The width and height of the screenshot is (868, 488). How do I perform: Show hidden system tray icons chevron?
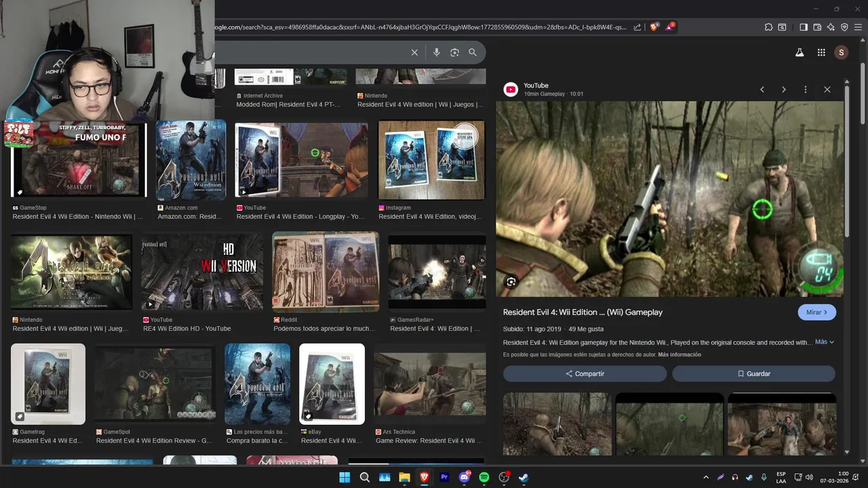[x=706, y=477]
